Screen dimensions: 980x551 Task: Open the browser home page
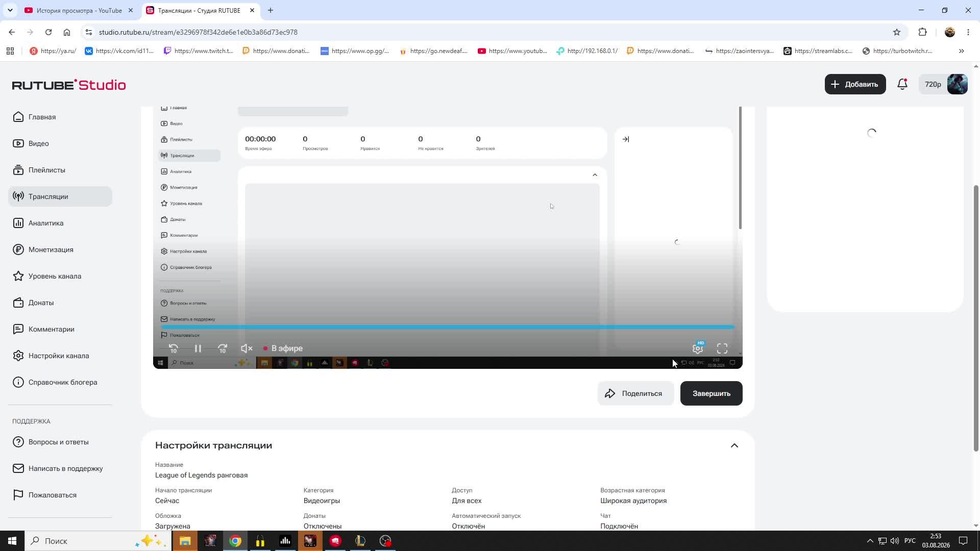(67, 32)
